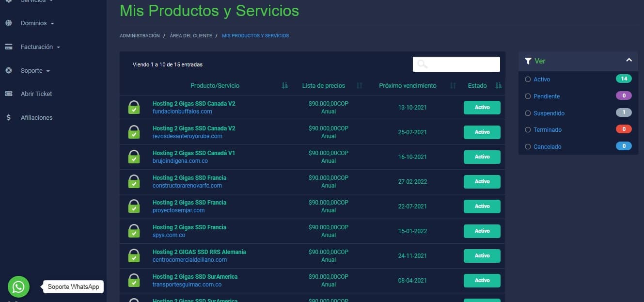Click the green lock icon for fundacionbuffalos.com
The width and height of the screenshot is (644, 302).
(x=134, y=108)
